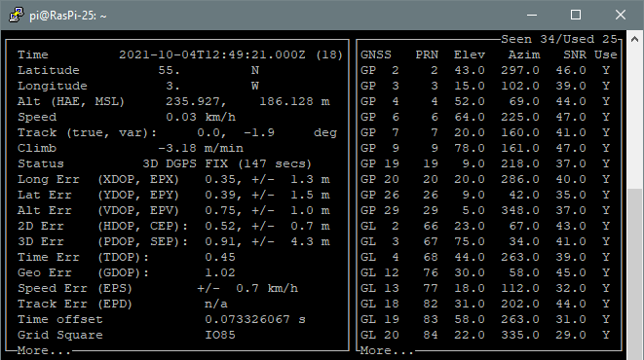Click the MSL altitude 186.128 m
The width and height of the screenshot is (644, 360).
pos(294,102)
